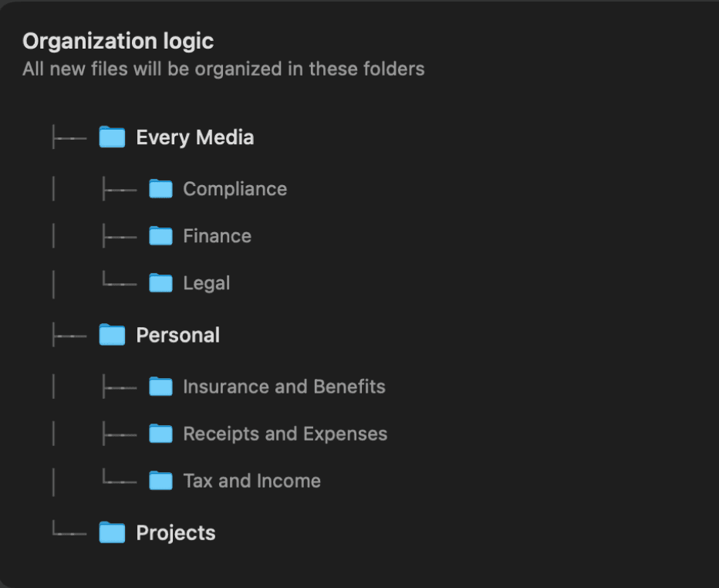Viewport: 719px width, 588px height.
Task: Open Insurance and Benefits label
Action: [x=284, y=387]
